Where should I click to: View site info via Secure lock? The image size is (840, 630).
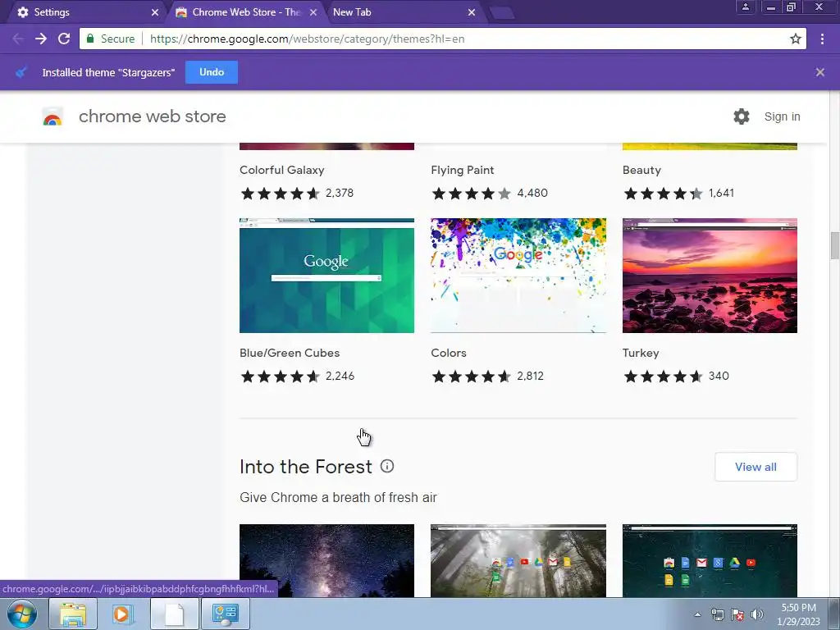(x=111, y=39)
